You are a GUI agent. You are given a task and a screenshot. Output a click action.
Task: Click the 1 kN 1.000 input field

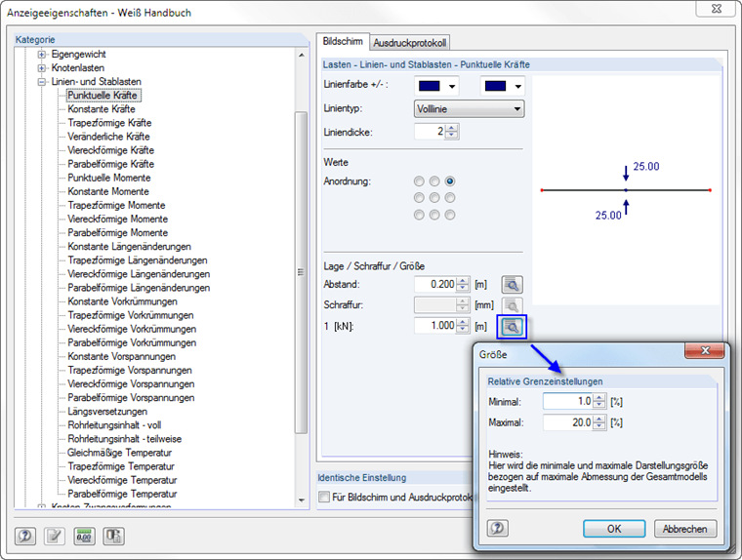click(435, 326)
